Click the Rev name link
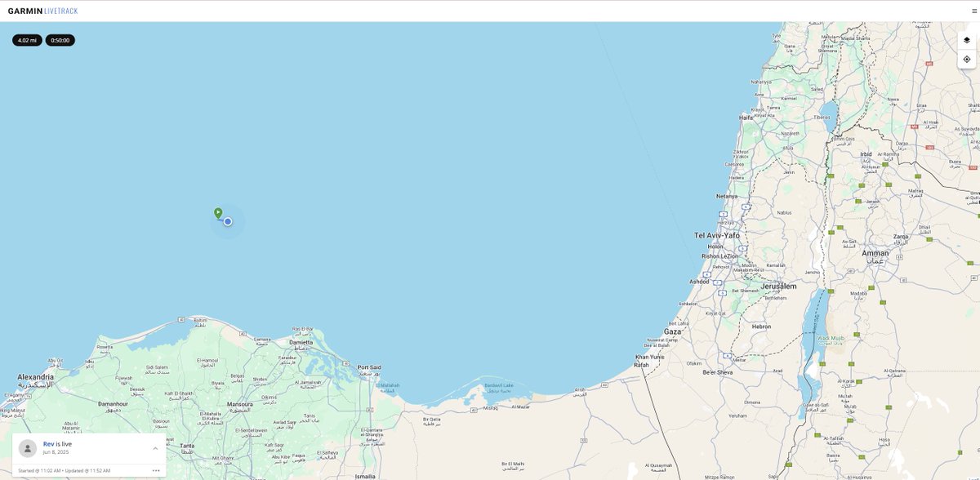Viewport: 980px width, 480px height. (48, 444)
